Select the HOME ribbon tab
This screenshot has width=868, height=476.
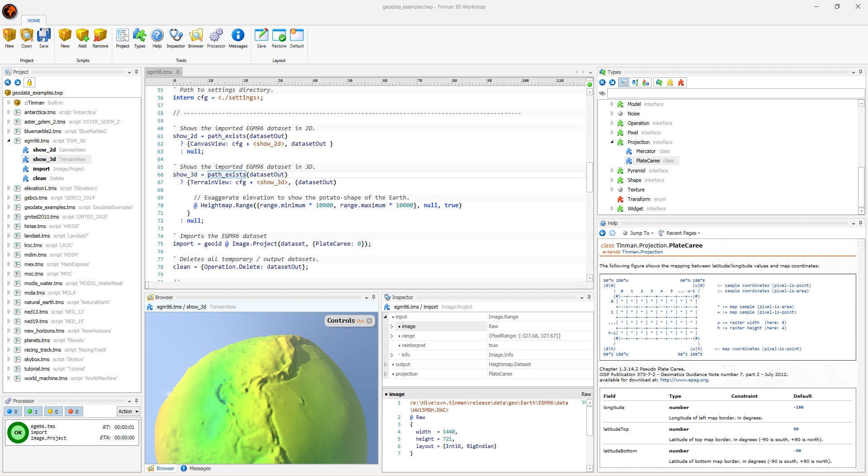coord(33,20)
